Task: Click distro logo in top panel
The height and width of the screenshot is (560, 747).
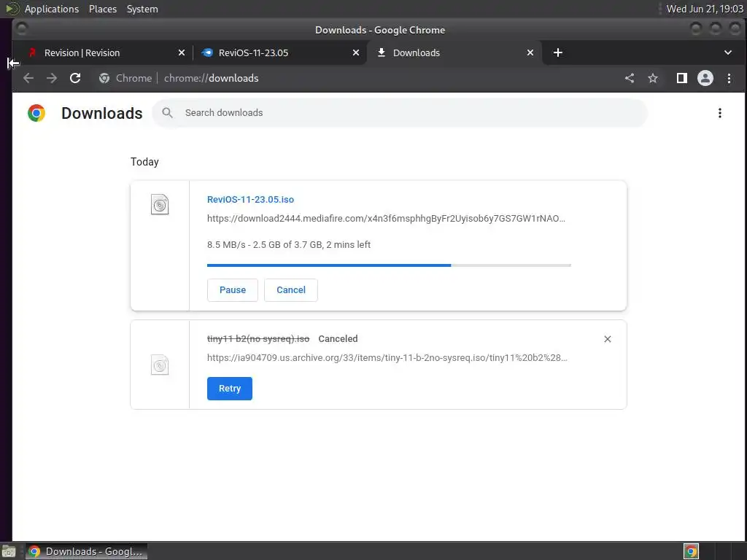Action: (12, 9)
